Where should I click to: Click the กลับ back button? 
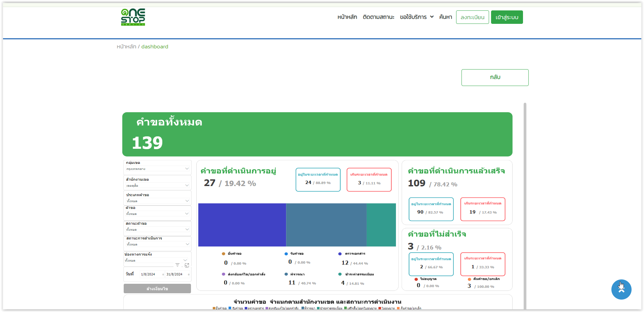[x=495, y=78]
